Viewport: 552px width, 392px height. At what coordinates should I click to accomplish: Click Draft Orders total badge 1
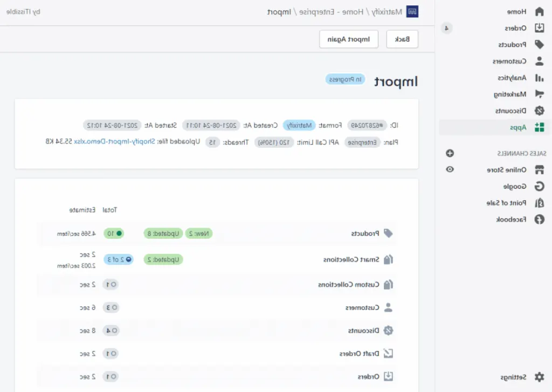point(111,353)
